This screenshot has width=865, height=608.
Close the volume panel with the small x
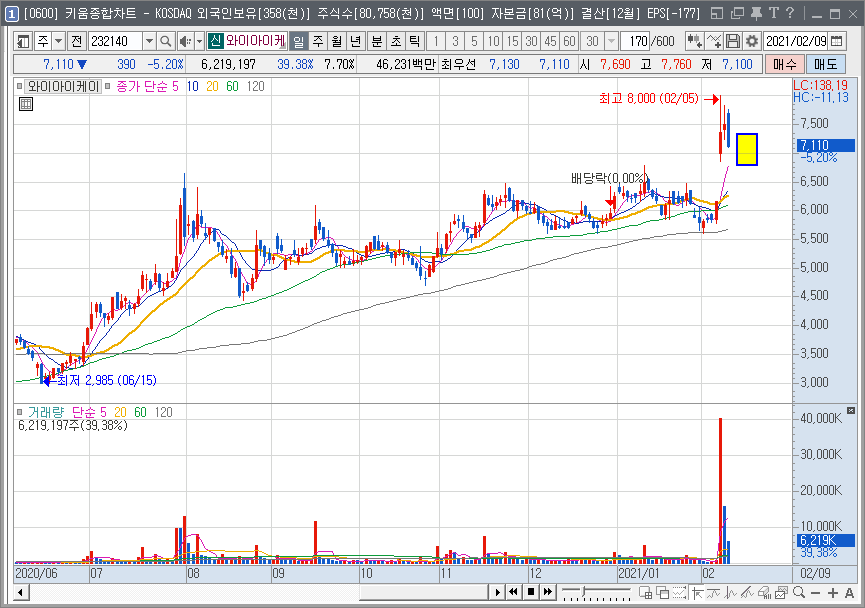click(x=851, y=411)
